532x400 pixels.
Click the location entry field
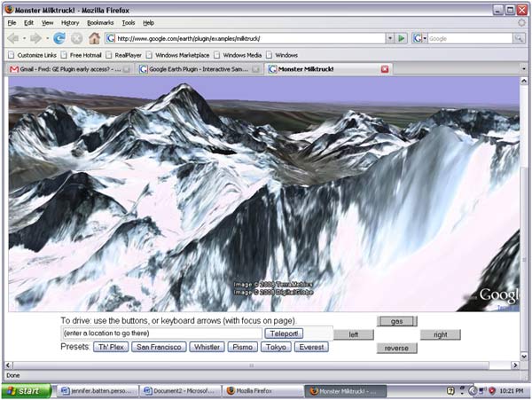pyautogui.click(x=162, y=333)
